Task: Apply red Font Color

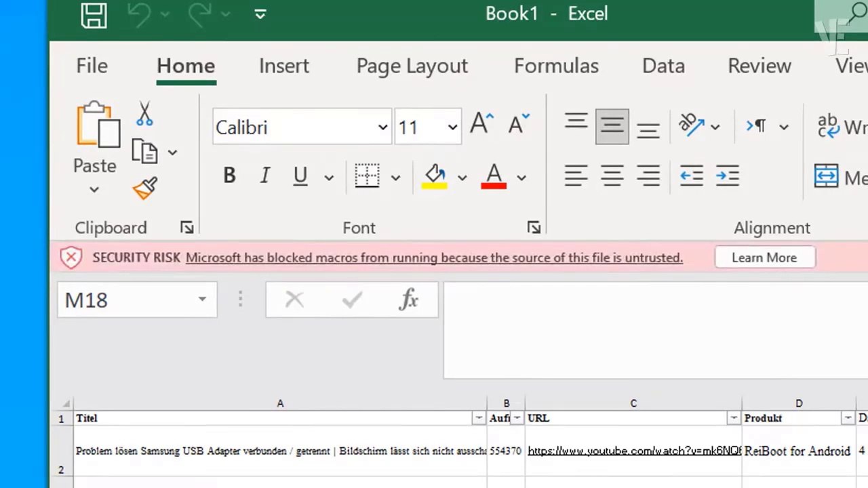Action: (x=494, y=176)
